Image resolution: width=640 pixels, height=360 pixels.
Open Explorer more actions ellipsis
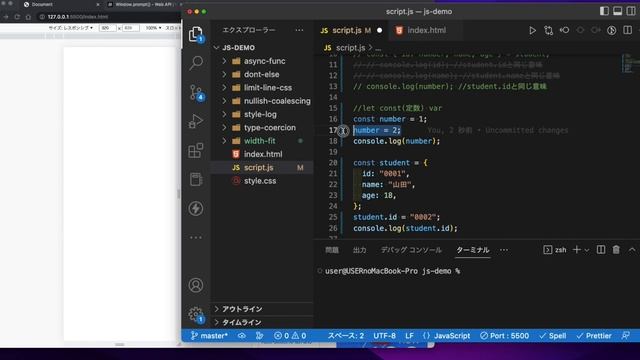click(x=299, y=30)
